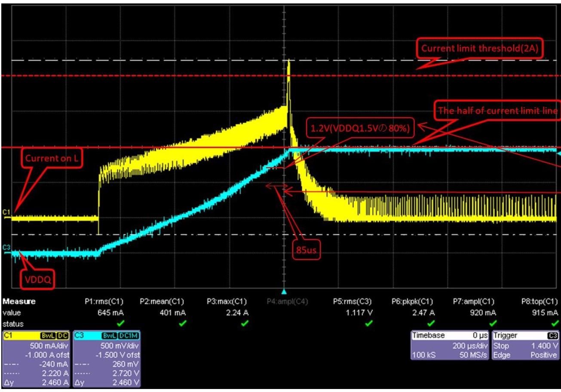Click the 1.117 V rms value
The image size is (561, 392).
point(360,312)
